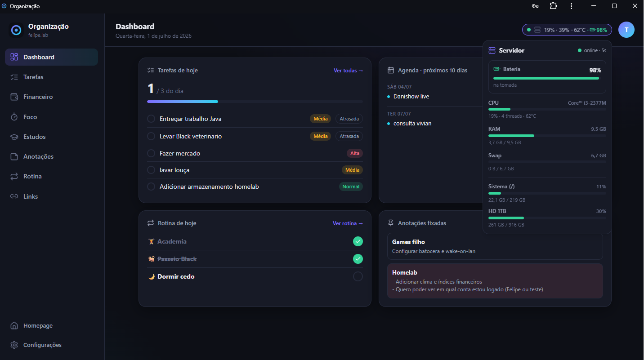644x360 pixels.
Task: Go to Tarefas in the sidebar
Action: coord(51,77)
